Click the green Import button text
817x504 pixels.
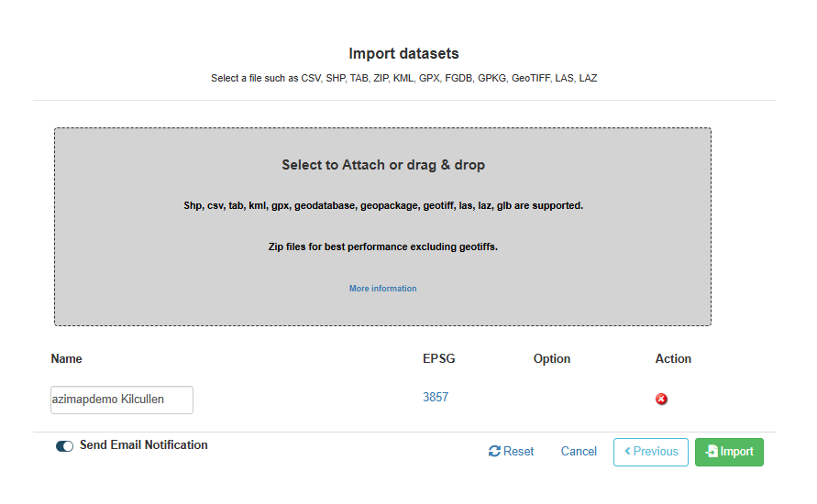click(x=736, y=452)
